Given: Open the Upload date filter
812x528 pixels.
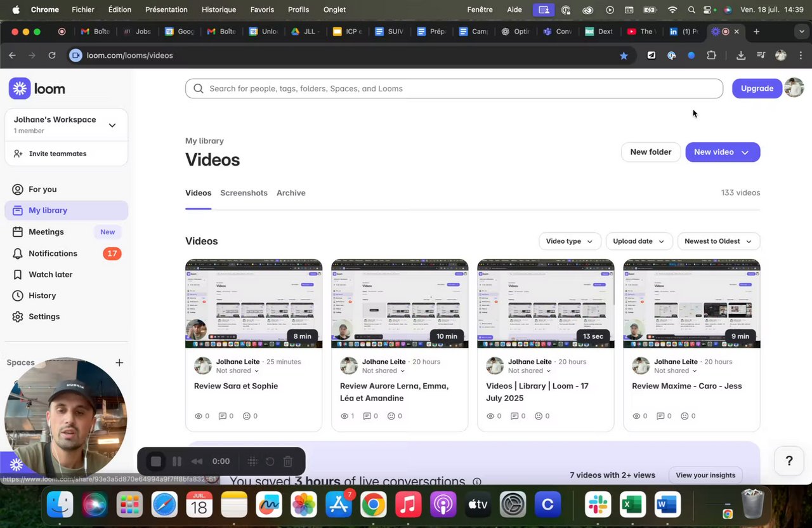Looking at the screenshot, I should tap(639, 241).
